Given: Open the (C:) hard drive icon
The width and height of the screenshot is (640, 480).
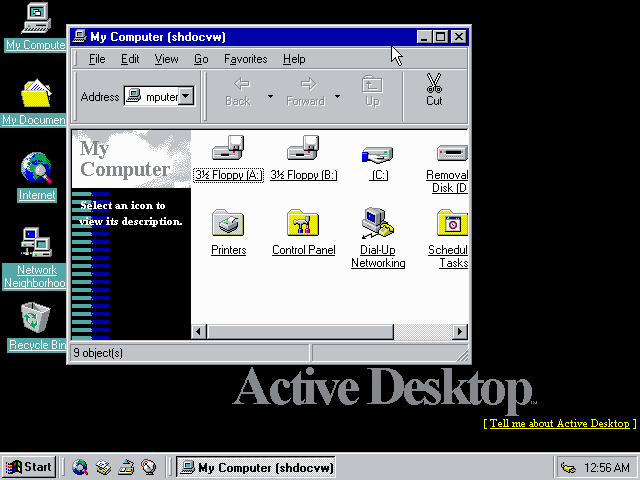Looking at the screenshot, I should [378, 153].
